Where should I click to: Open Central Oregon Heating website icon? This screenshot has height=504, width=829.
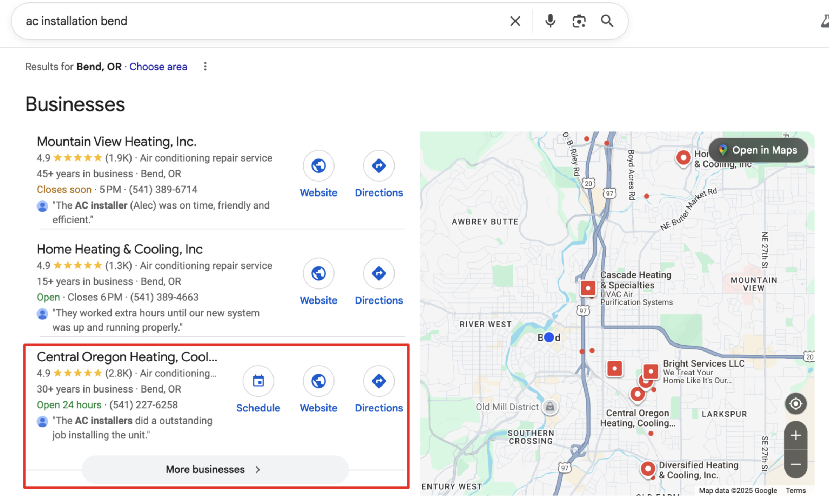tap(318, 381)
